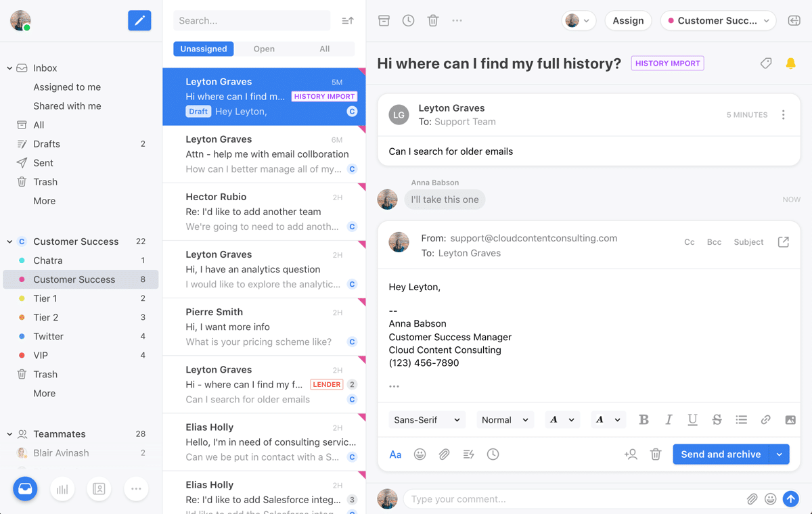The height and width of the screenshot is (514, 812).
Task: Click Send and archive
Action: [x=720, y=454]
